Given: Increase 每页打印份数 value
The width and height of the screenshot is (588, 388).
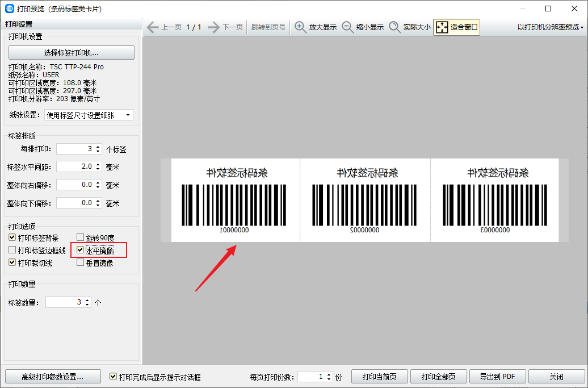Looking at the screenshot, I should pos(329,374).
